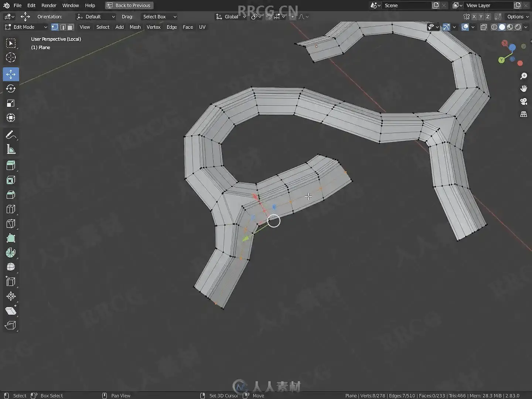Toggle viewport overlays visibility
Screen dimensions: 532x399
[x=465, y=27]
